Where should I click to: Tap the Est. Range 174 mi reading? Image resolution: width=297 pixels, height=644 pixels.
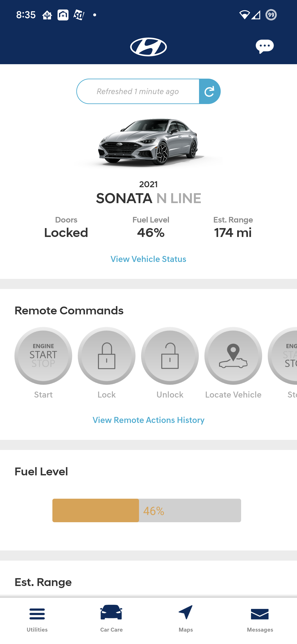233,232
